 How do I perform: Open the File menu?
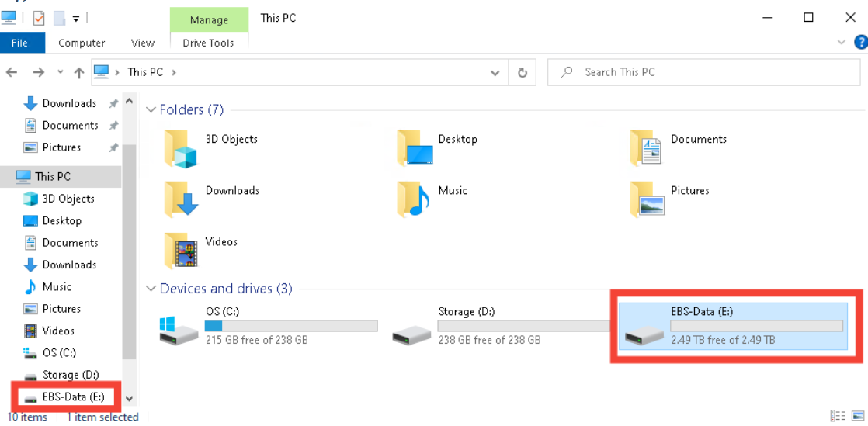pos(19,43)
